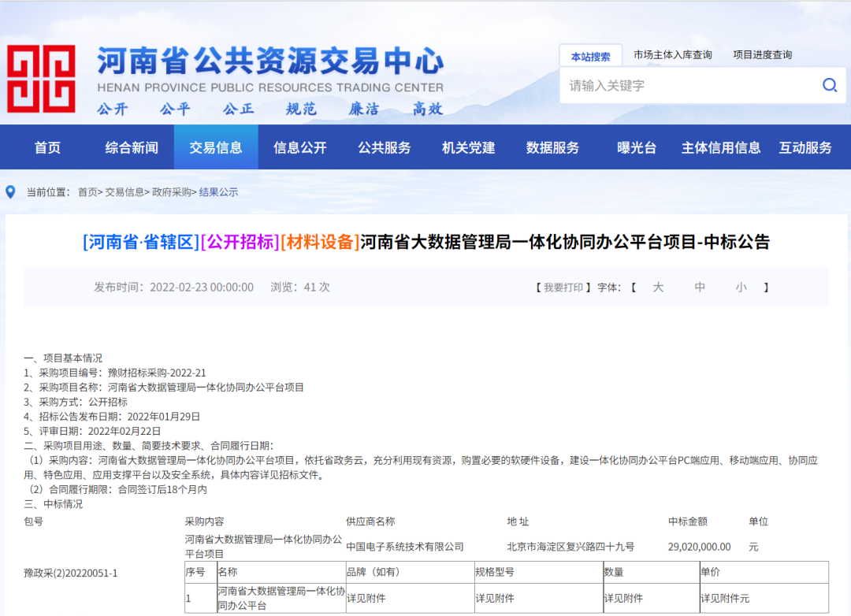Select the 本站搜索 search tab
Image resolution: width=851 pixels, height=616 pixels.
coord(590,57)
